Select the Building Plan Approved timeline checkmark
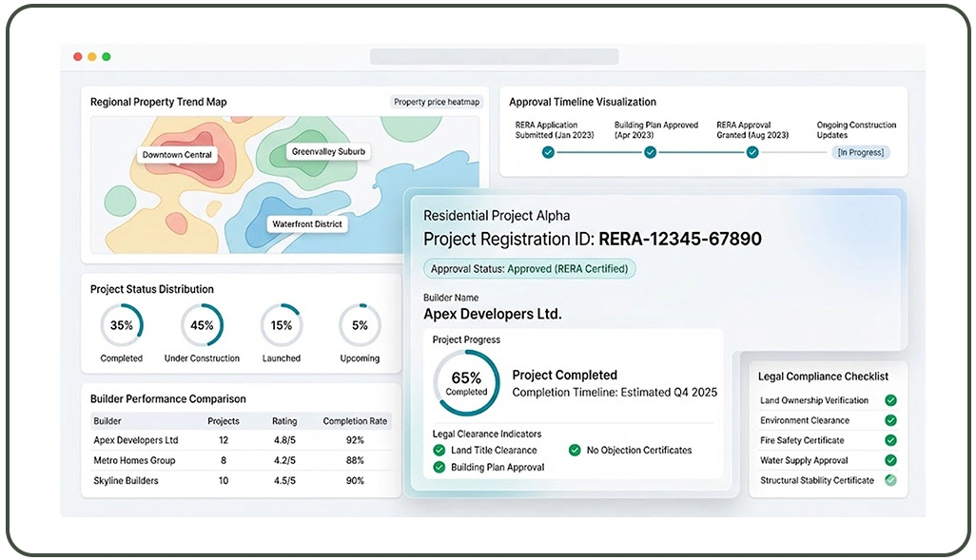Screen dimensions: 976x560 click(x=650, y=152)
